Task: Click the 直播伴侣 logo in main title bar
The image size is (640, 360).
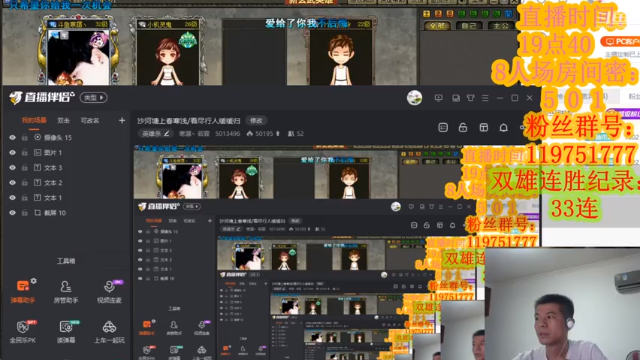Action: [42, 98]
